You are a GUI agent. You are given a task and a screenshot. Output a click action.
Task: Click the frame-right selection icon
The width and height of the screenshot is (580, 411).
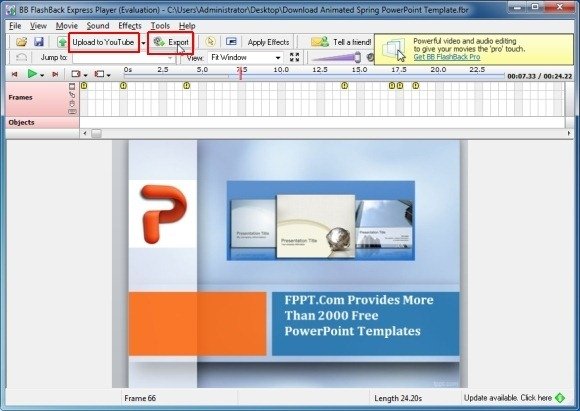click(x=75, y=74)
